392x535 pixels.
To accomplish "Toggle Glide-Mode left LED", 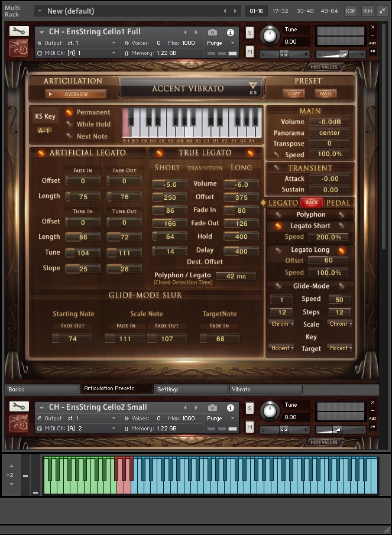I will [278, 286].
